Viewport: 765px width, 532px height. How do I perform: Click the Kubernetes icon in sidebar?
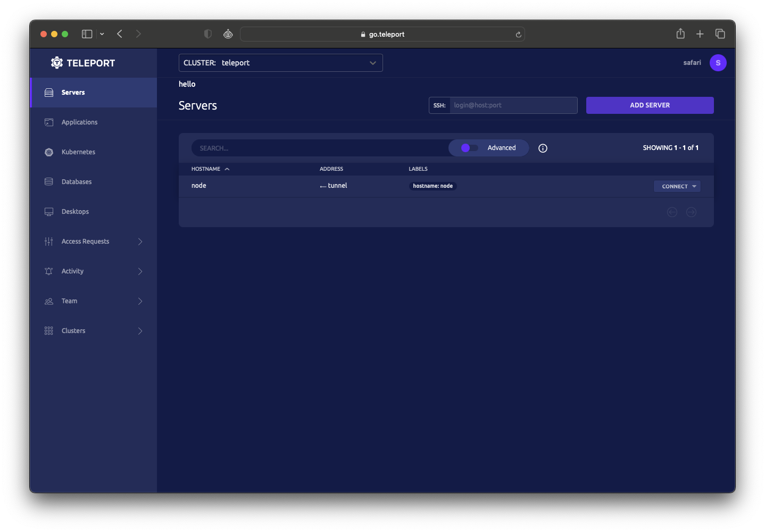click(48, 152)
